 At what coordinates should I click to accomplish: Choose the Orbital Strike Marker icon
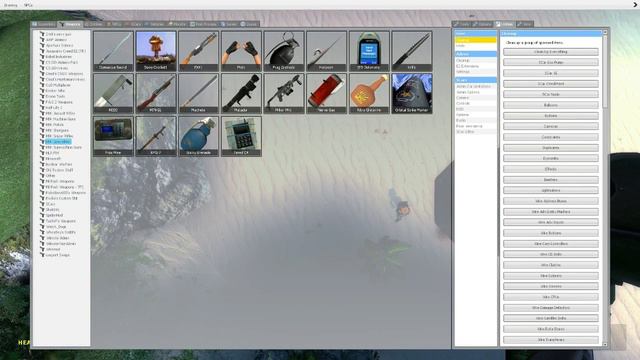pyautogui.click(x=411, y=93)
